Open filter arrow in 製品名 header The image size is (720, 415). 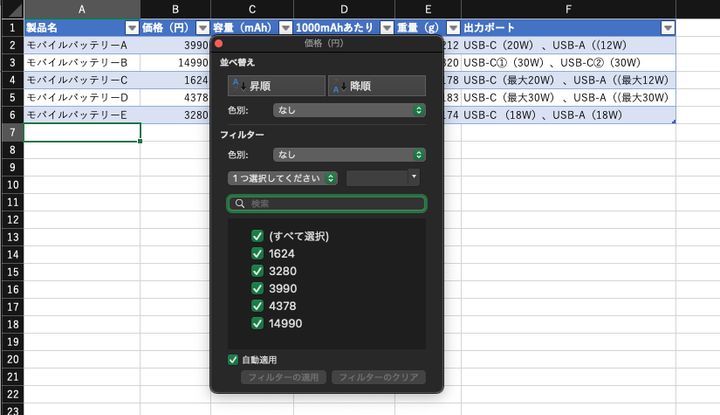point(132,28)
